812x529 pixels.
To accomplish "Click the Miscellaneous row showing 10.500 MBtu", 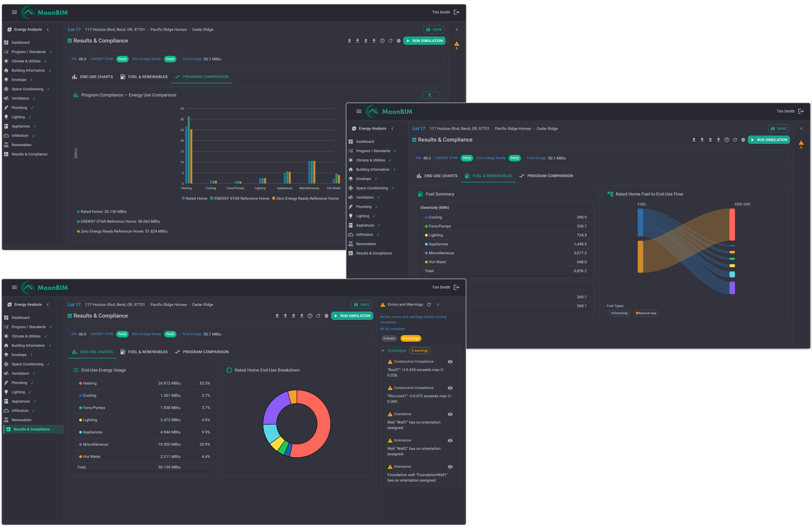I will pos(144,444).
